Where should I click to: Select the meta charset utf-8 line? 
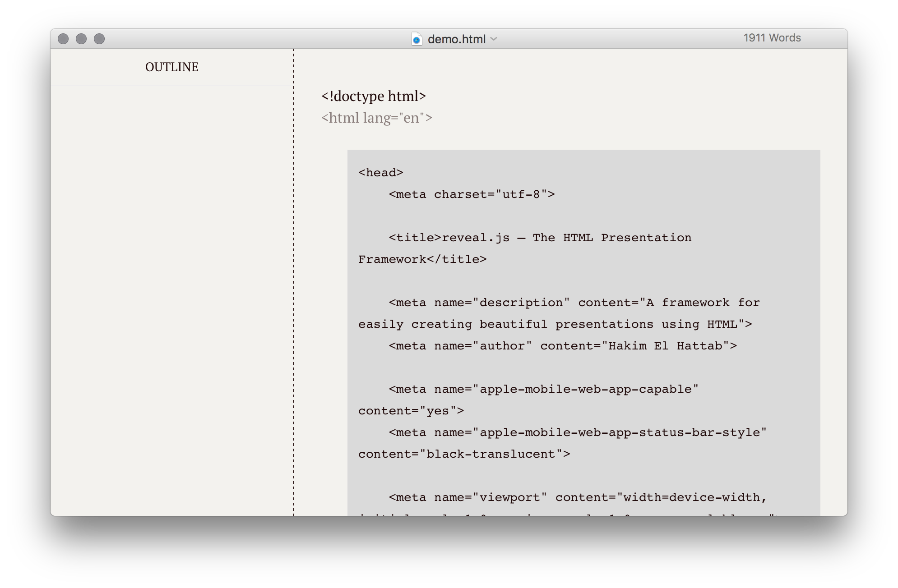tap(471, 194)
